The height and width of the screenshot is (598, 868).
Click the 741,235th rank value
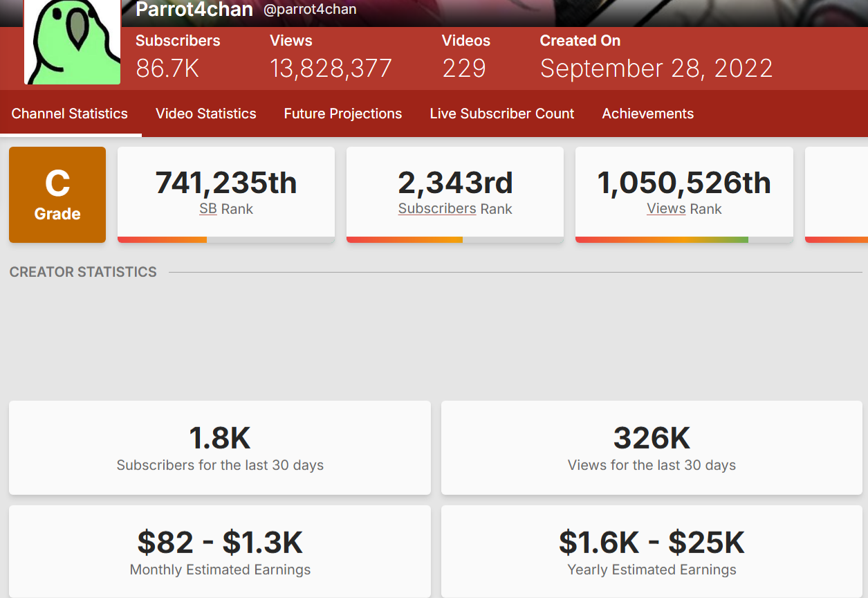coord(226,183)
